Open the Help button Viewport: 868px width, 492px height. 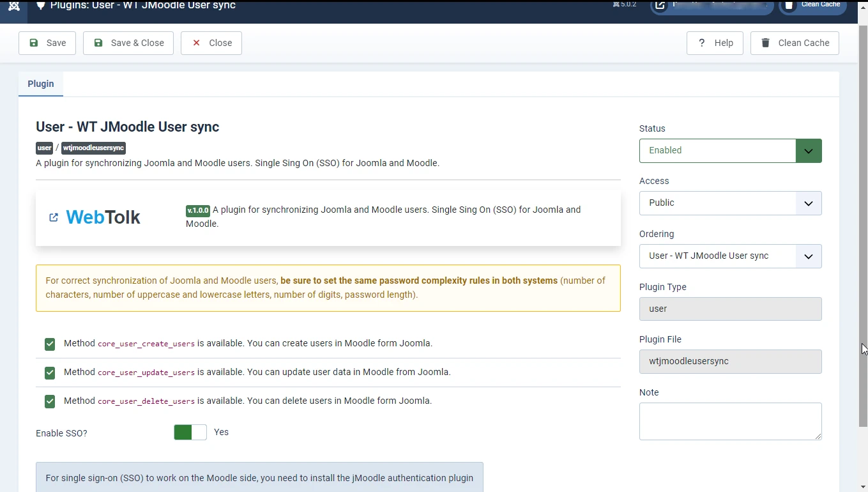point(715,43)
